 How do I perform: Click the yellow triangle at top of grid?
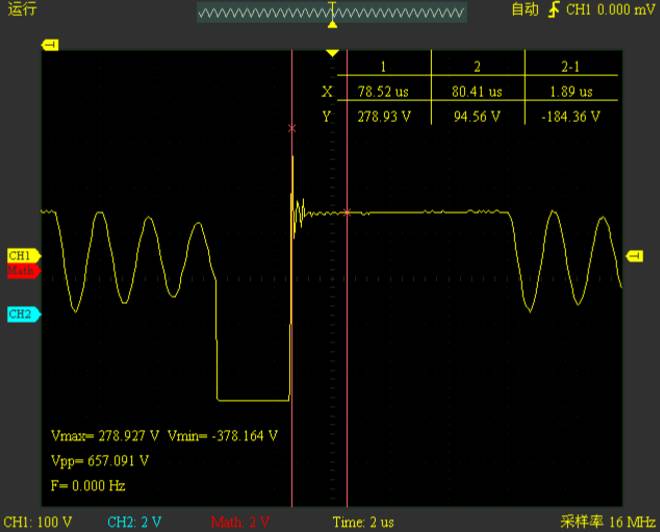333,53
